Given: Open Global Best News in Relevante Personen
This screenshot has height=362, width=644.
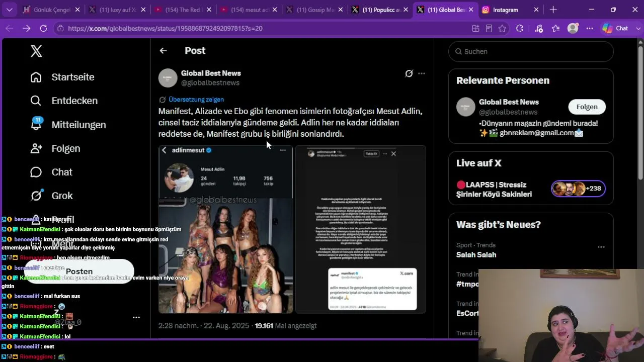Looking at the screenshot, I should (x=509, y=102).
